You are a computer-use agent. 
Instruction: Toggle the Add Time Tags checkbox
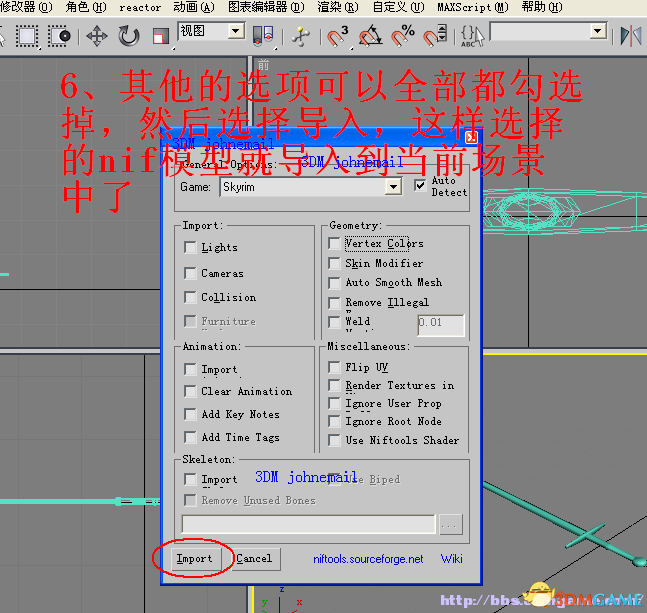190,437
